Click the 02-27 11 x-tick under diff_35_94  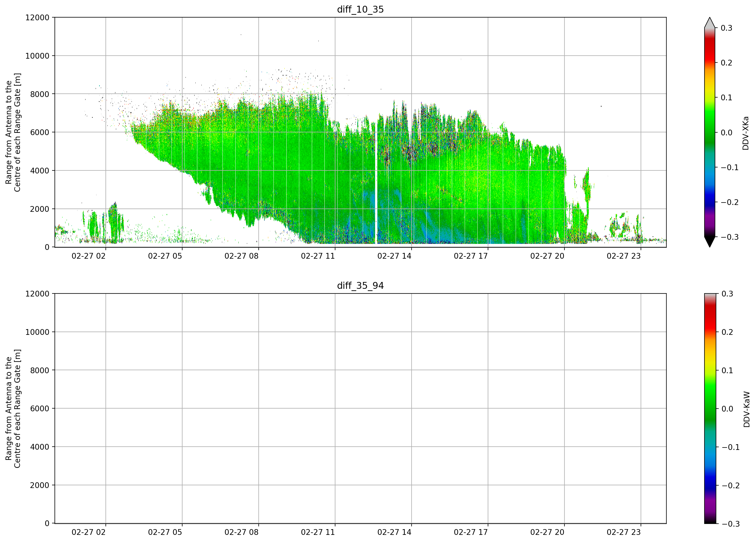[318, 532]
